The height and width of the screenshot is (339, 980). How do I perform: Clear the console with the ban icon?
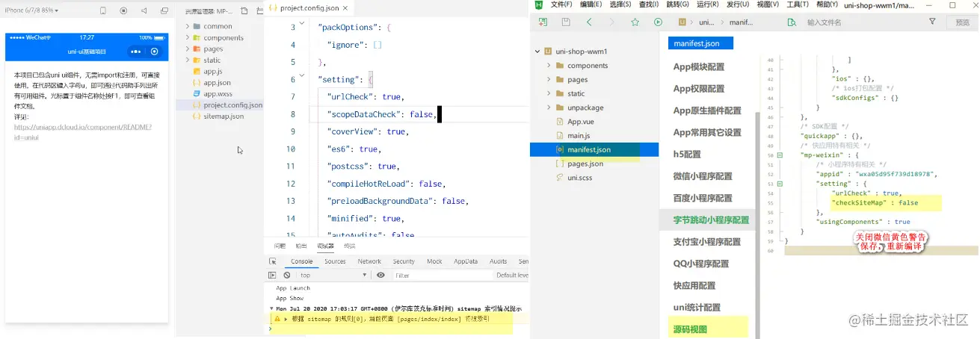click(x=286, y=275)
